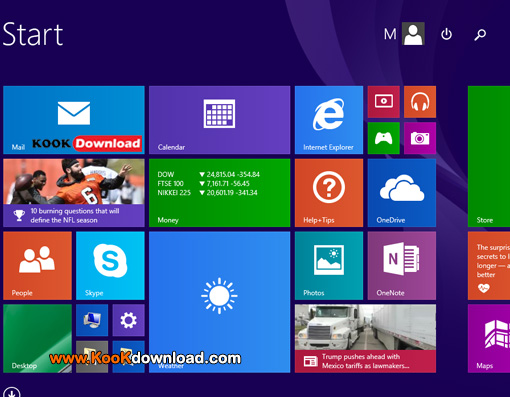Open the Store tile
The height and width of the screenshot is (397, 510).
pyautogui.click(x=489, y=156)
